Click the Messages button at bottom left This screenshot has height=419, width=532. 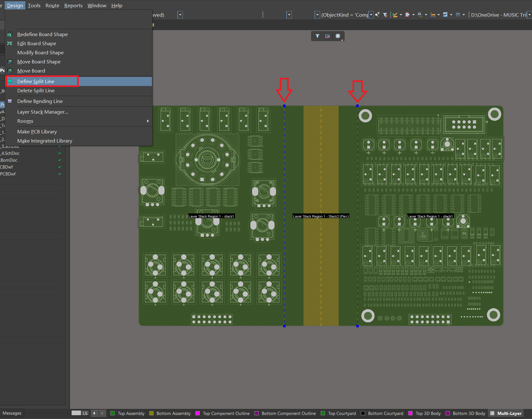pyautogui.click(x=12, y=413)
